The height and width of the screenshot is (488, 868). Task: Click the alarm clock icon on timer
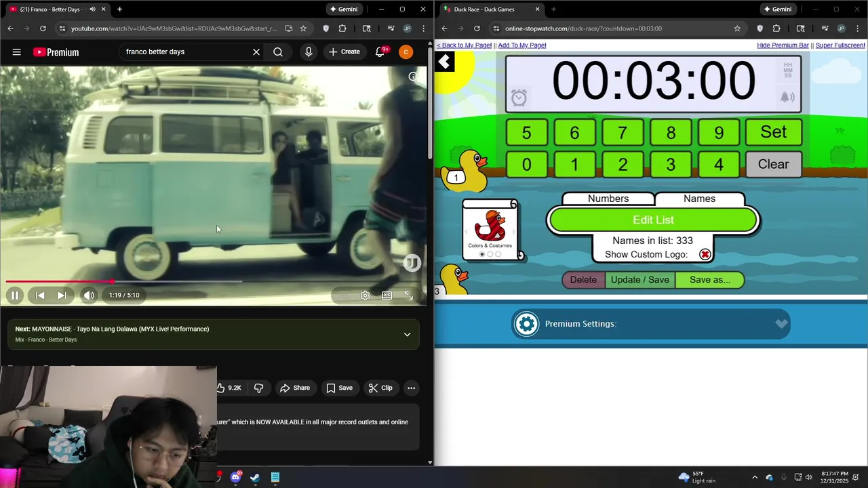point(519,98)
